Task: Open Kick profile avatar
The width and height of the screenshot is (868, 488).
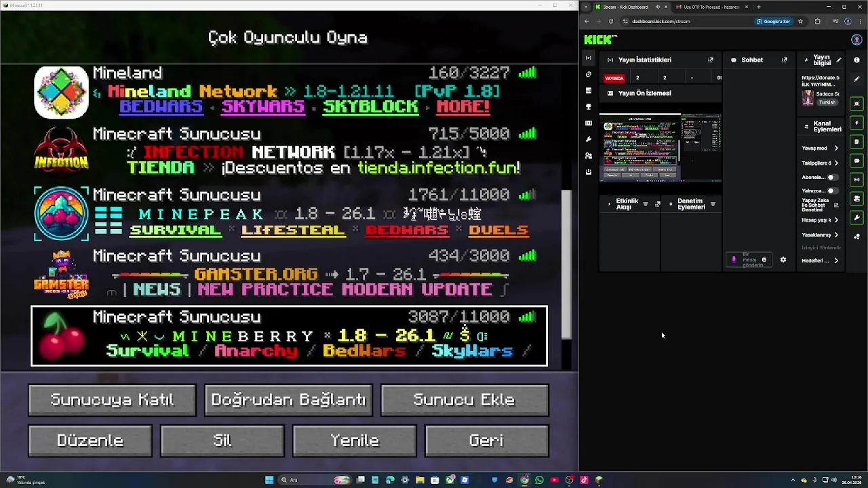Action: point(856,39)
